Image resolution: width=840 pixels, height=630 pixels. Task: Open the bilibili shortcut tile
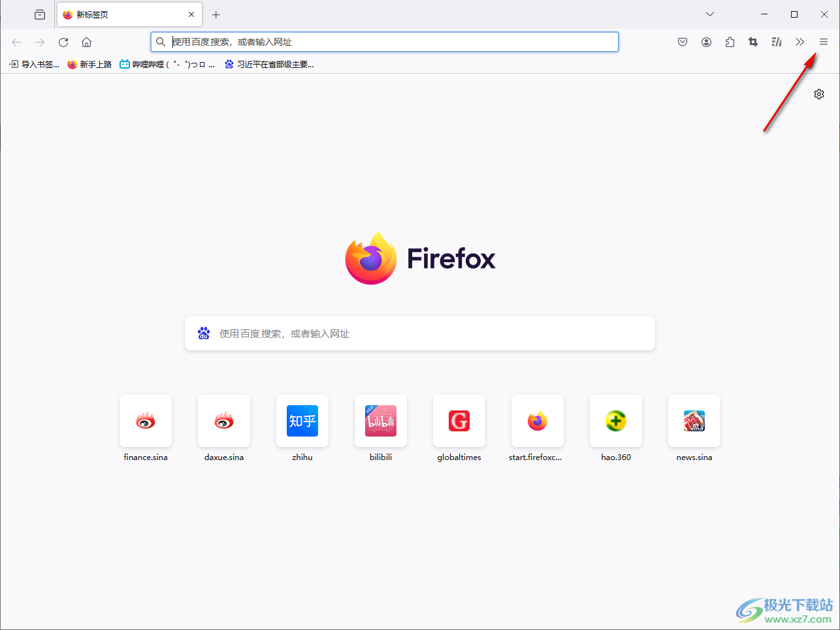[x=381, y=428]
